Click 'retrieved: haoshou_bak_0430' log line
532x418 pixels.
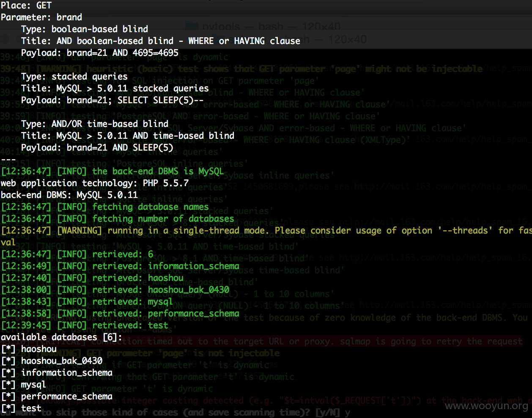115,290
